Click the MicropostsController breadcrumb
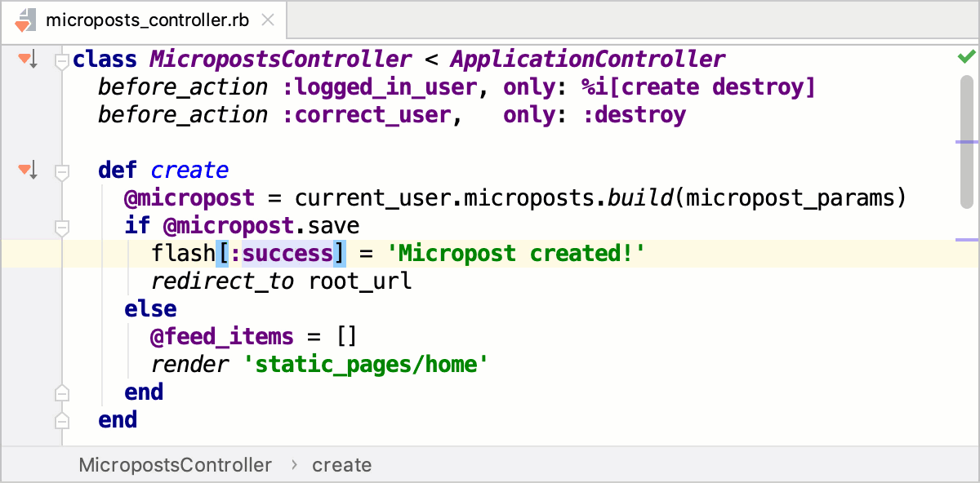This screenshot has height=483, width=980. (175, 465)
